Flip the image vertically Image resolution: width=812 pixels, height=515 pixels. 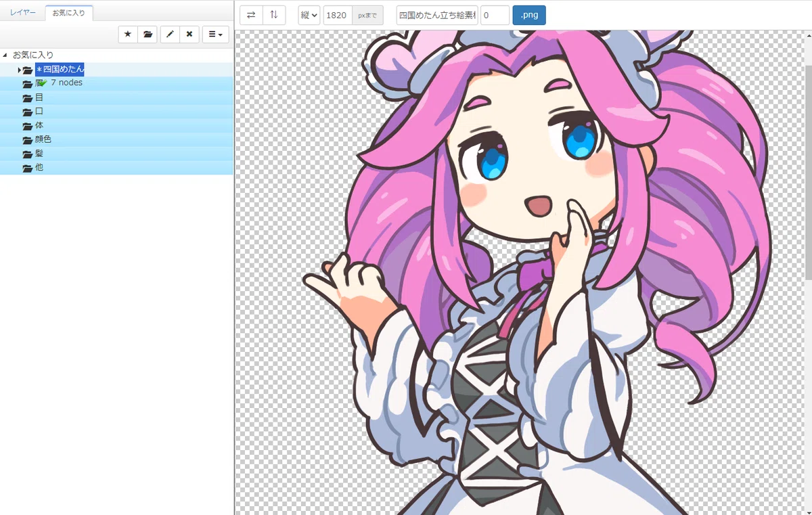coord(274,15)
